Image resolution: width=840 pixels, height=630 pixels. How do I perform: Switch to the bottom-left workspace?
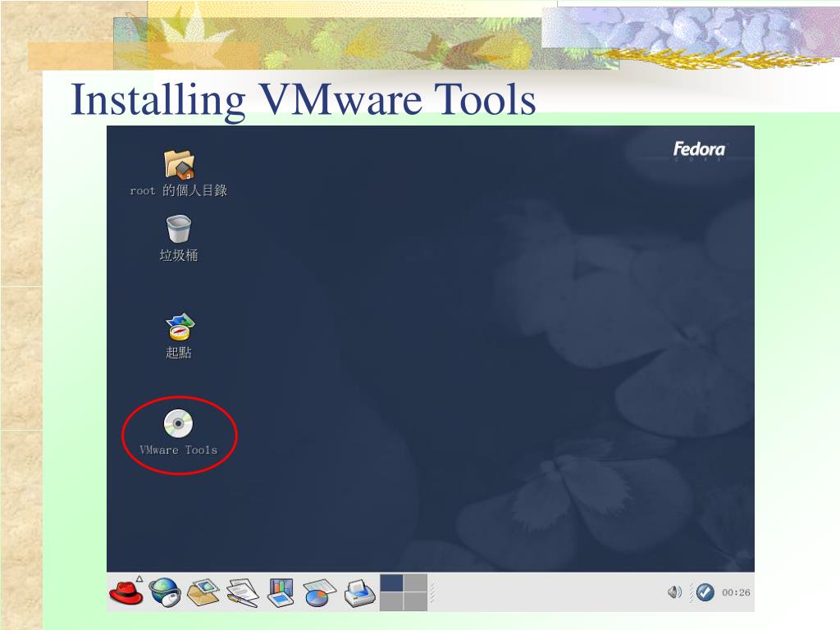coord(391,601)
